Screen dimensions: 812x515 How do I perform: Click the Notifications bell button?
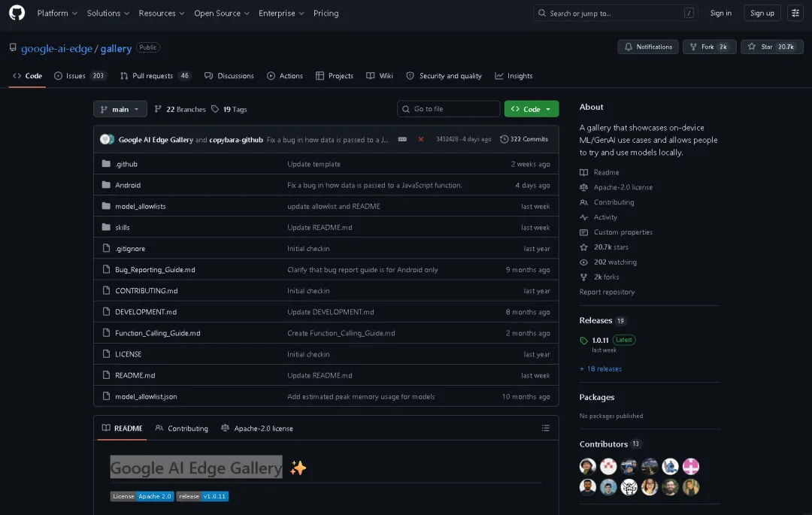(x=648, y=47)
